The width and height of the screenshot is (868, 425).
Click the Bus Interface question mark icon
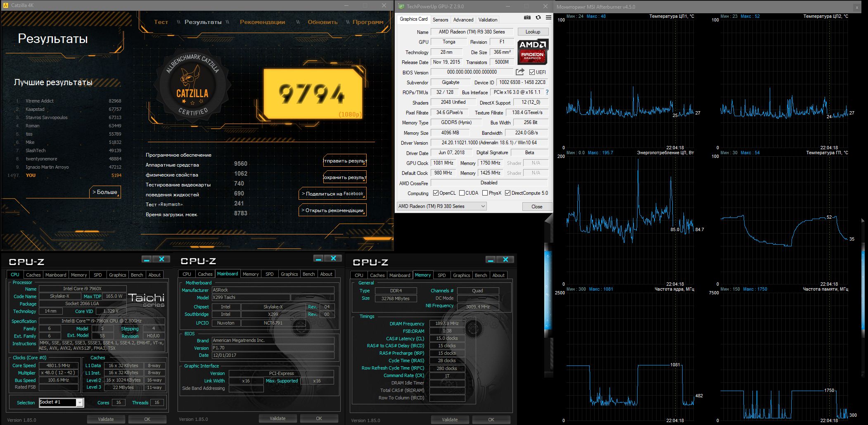(x=547, y=92)
